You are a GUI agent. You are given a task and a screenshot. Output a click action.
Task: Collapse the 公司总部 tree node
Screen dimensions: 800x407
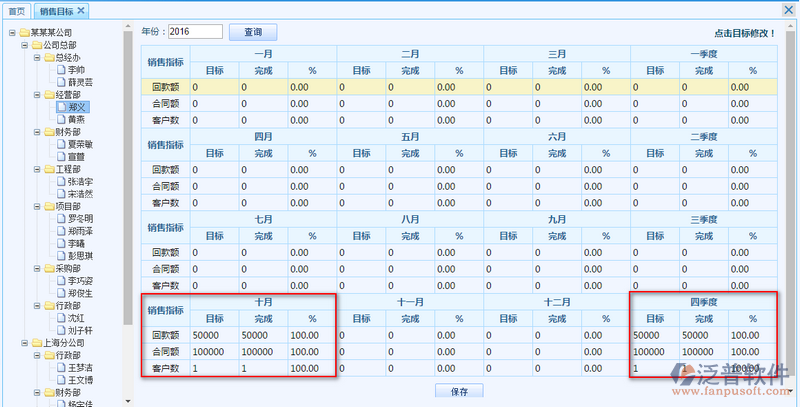click(23, 45)
